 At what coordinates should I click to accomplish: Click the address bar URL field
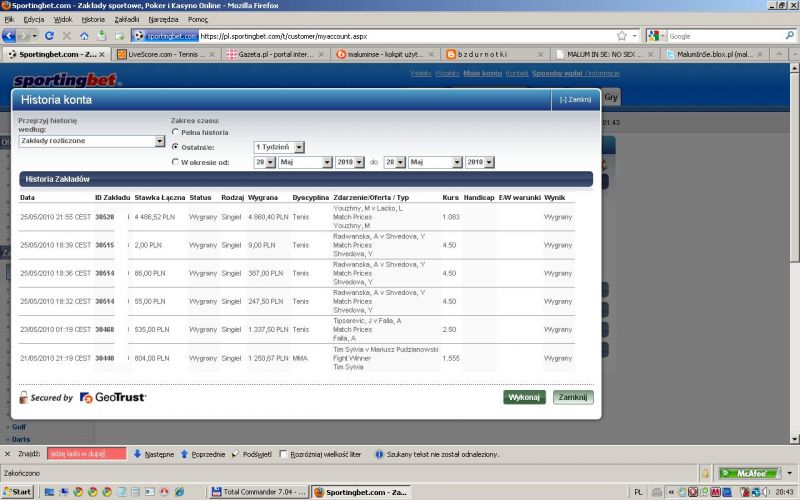coord(406,36)
